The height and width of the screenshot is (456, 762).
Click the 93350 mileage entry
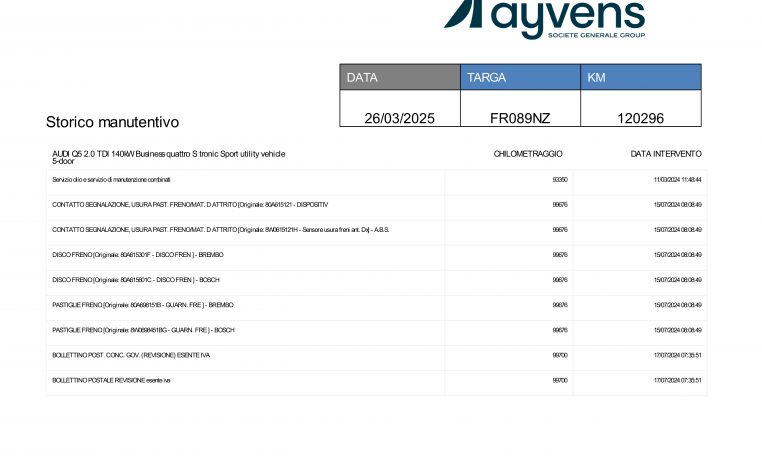pos(560,180)
